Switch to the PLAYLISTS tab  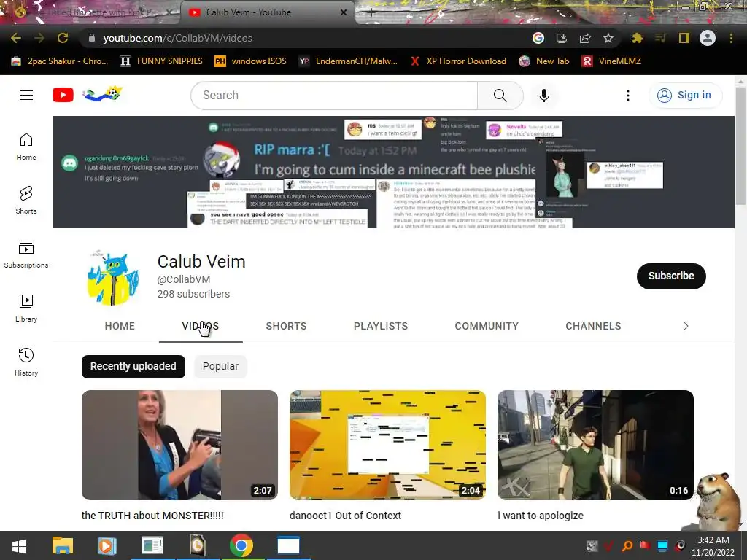pyautogui.click(x=381, y=326)
